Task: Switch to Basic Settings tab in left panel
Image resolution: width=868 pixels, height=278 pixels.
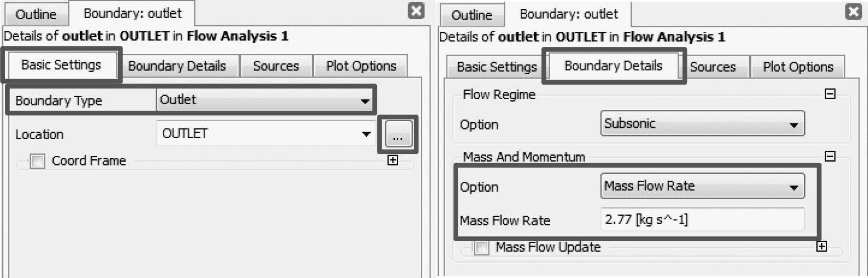Action: pos(61,65)
